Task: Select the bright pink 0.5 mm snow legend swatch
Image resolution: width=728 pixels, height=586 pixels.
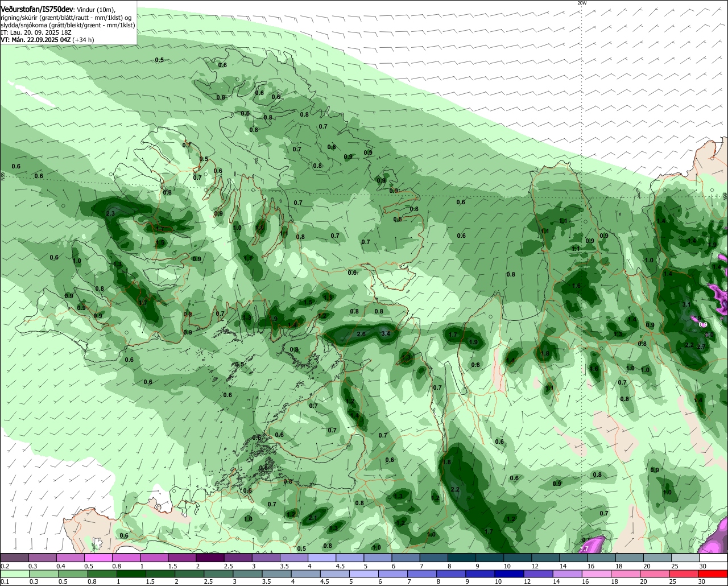Action: pos(98,558)
